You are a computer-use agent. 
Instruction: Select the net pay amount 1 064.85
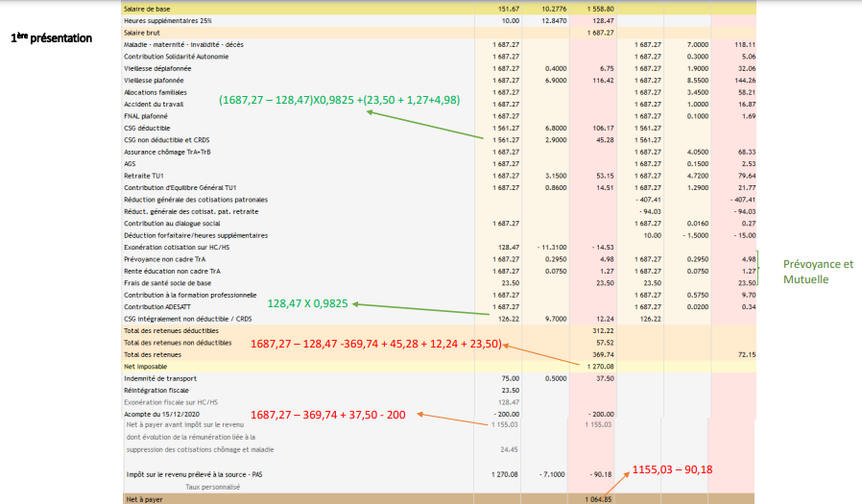(598, 499)
